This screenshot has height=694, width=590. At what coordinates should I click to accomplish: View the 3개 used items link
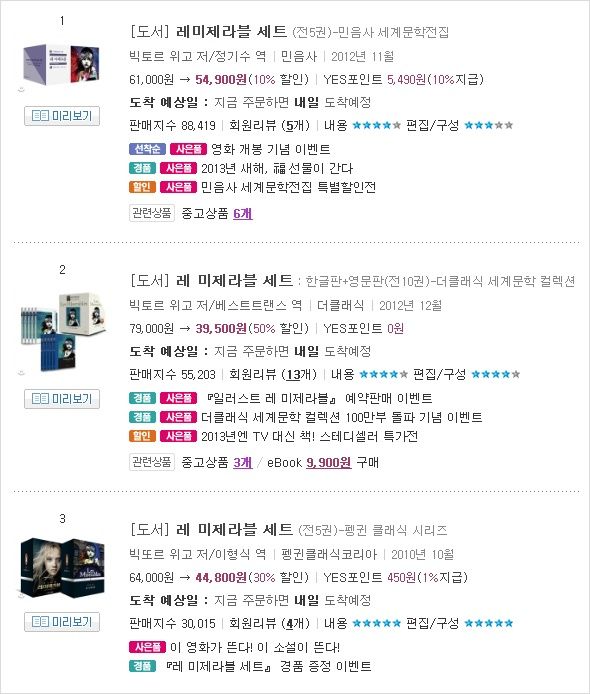(x=243, y=463)
